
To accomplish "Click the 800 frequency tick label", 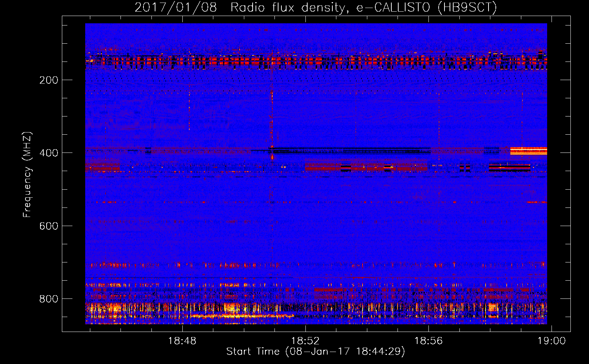I will (49, 299).
